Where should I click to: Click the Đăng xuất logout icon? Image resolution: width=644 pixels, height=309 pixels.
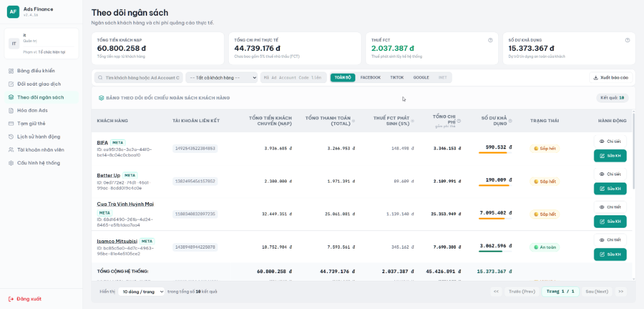click(x=11, y=299)
